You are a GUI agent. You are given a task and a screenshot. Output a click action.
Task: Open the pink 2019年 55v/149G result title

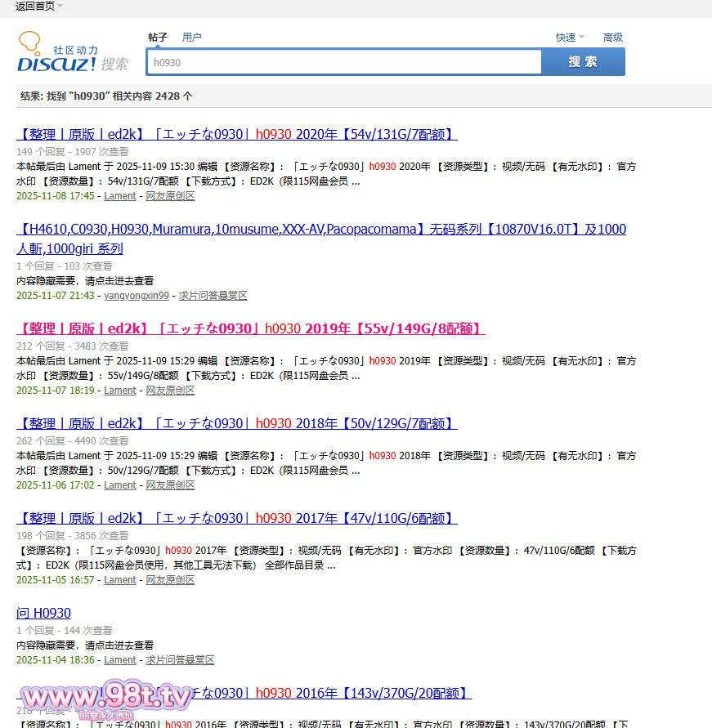250,328
